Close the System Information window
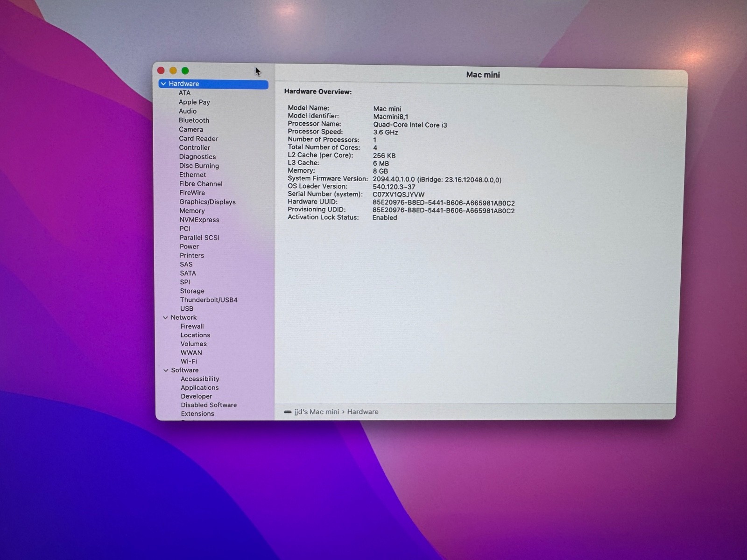Screen dimensions: 747x560 pyautogui.click(x=161, y=70)
